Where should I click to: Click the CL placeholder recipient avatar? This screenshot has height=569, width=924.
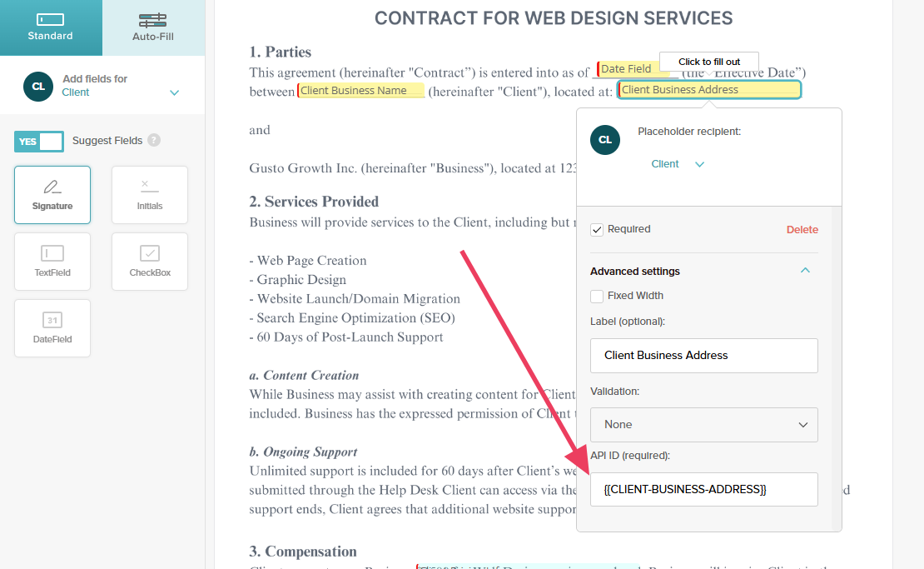point(605,140)
